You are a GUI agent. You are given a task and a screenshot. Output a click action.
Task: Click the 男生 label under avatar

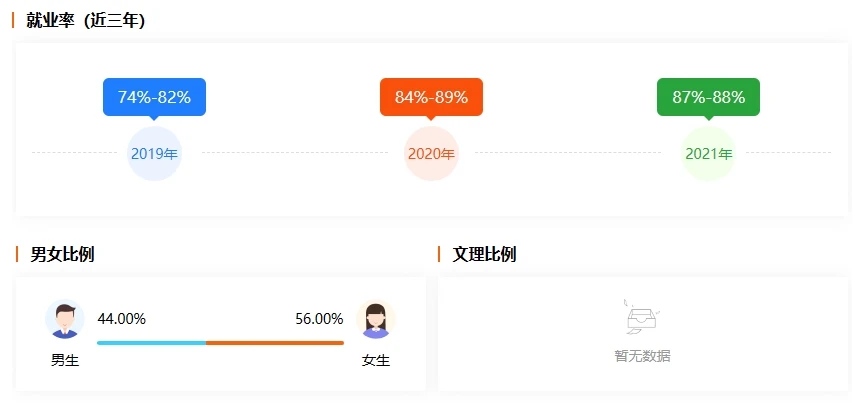(65, 361)
